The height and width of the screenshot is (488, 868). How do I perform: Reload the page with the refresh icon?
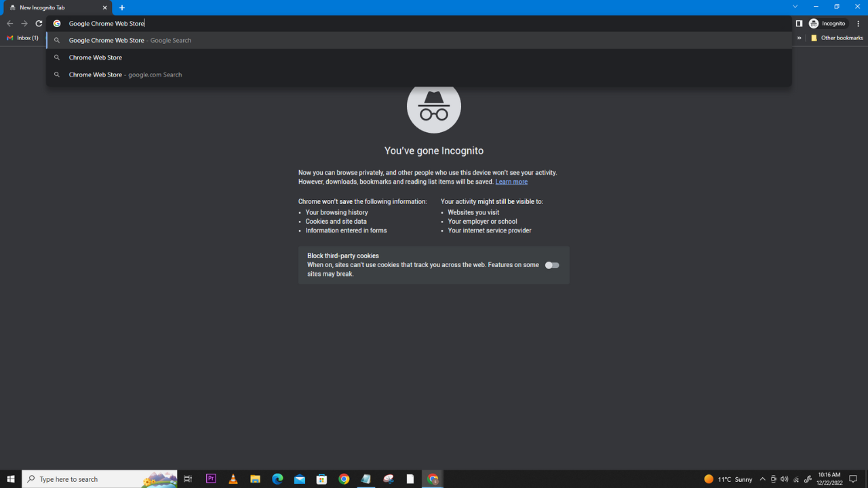(39, 23)
